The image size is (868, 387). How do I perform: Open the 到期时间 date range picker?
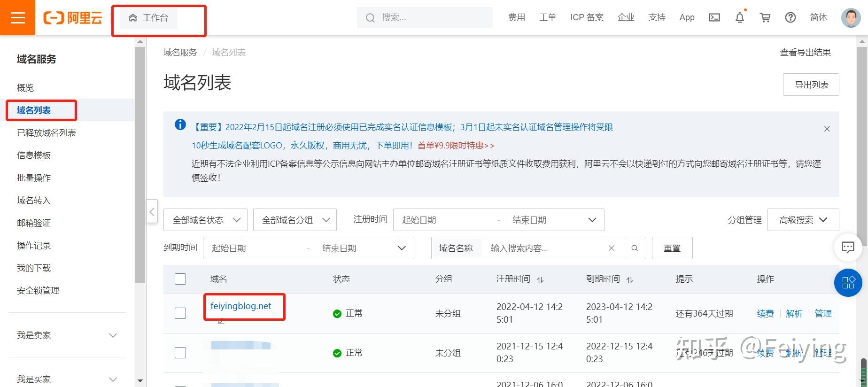(309, 248)
